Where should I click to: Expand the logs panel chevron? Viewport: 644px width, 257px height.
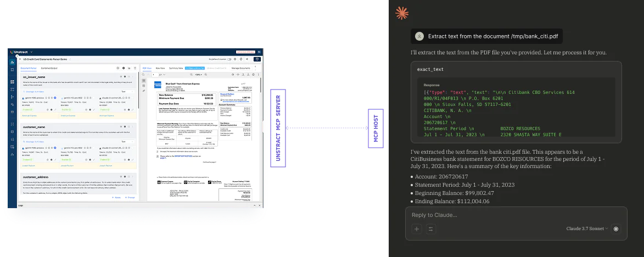coord(255,205)
